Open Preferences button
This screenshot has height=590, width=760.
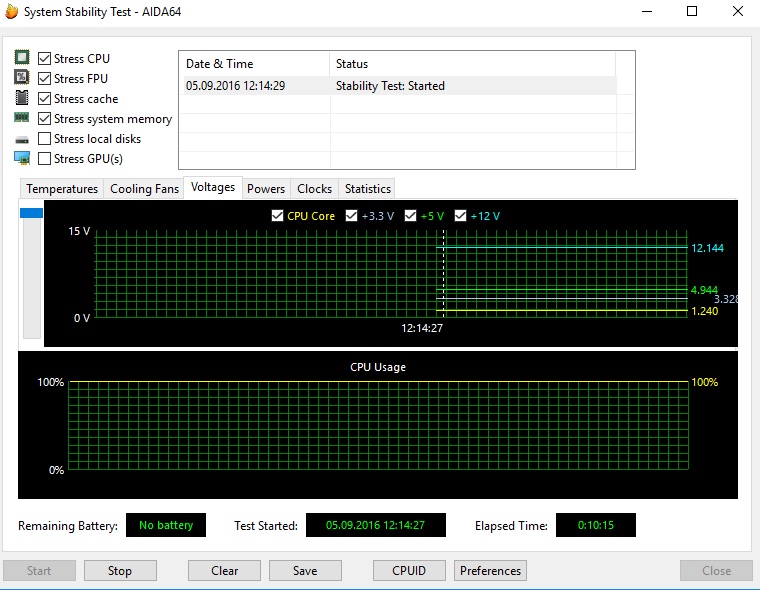pyautogui.click(x=490, y=571)
